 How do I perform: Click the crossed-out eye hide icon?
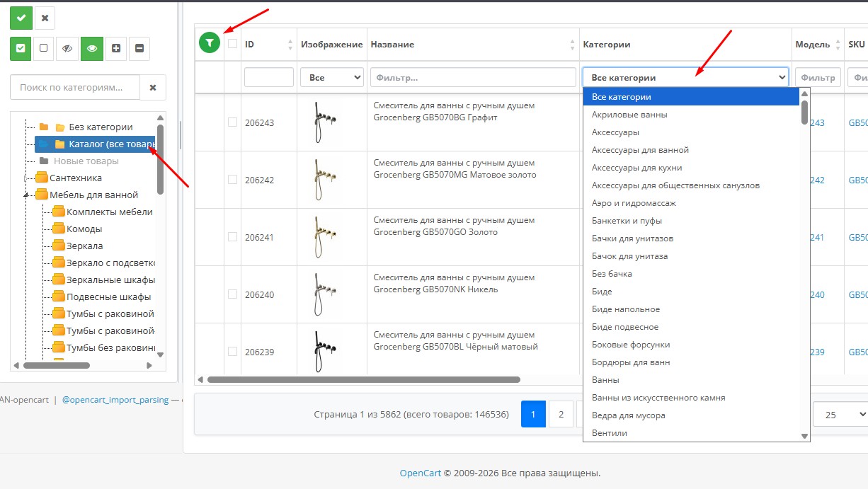tap(68, 48)
